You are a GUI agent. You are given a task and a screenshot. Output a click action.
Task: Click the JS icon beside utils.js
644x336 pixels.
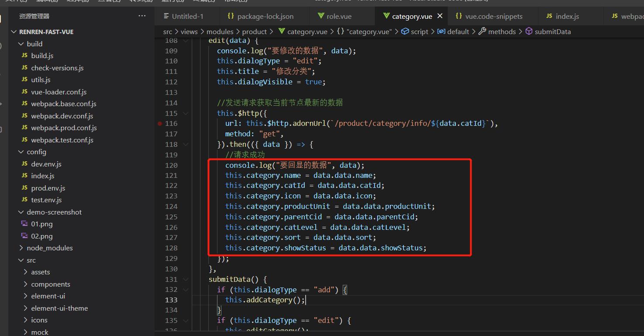coord(24,80)
